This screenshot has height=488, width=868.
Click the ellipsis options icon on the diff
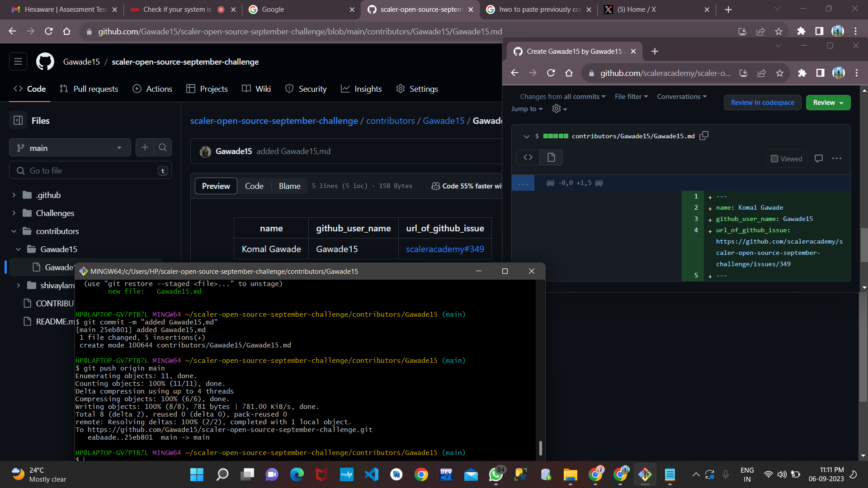[x=837, y=158]
